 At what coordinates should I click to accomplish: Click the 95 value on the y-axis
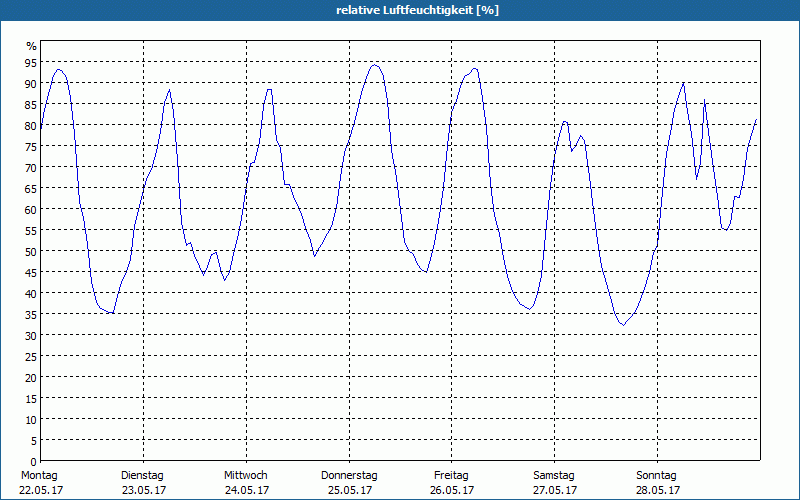pyautogui.click(x=30, y=62)
